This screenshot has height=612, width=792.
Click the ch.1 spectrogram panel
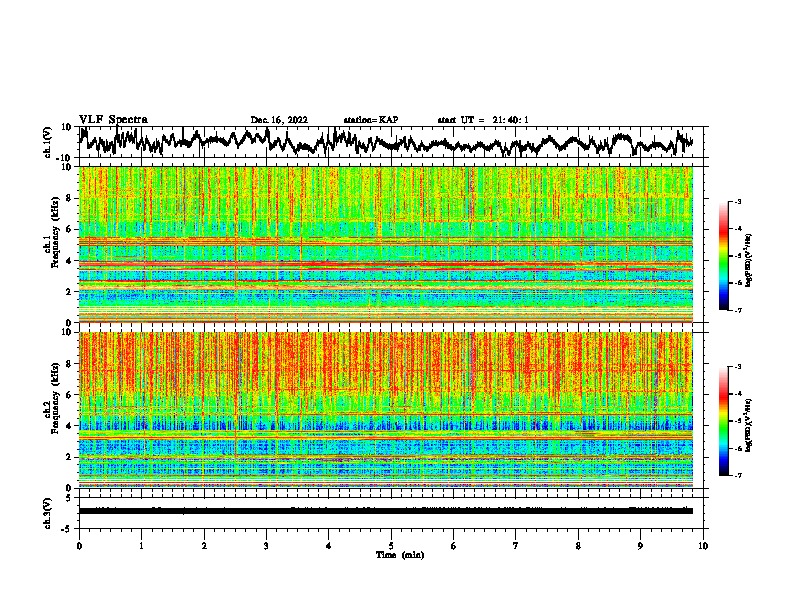coord(386,244)
